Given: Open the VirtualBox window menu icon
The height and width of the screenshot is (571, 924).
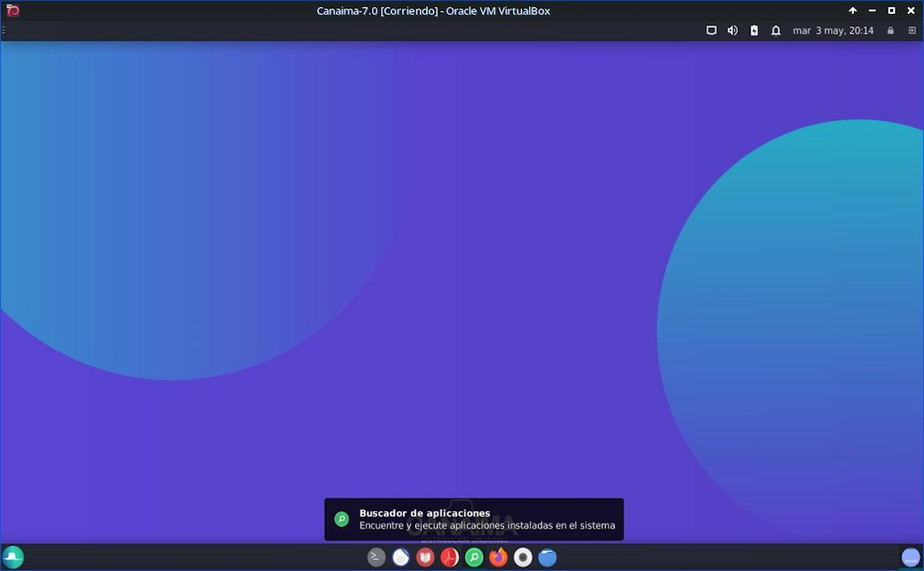Looking at the screenshot, I should click(12, 11).
